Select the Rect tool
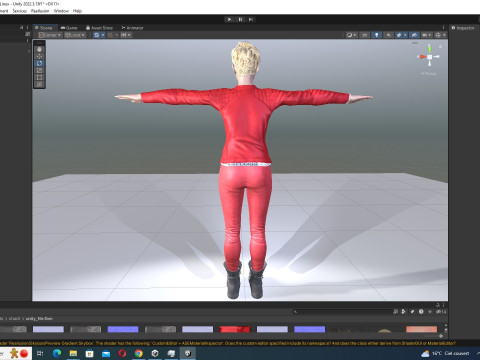The height and width of the screenshot is (360, 480). click(x=39, y=77)
